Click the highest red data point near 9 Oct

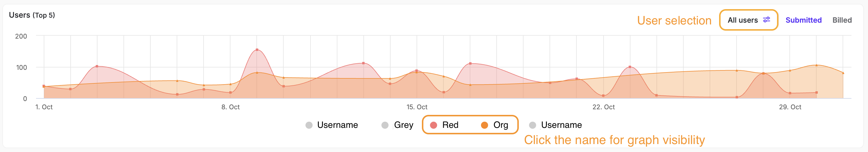257,50
